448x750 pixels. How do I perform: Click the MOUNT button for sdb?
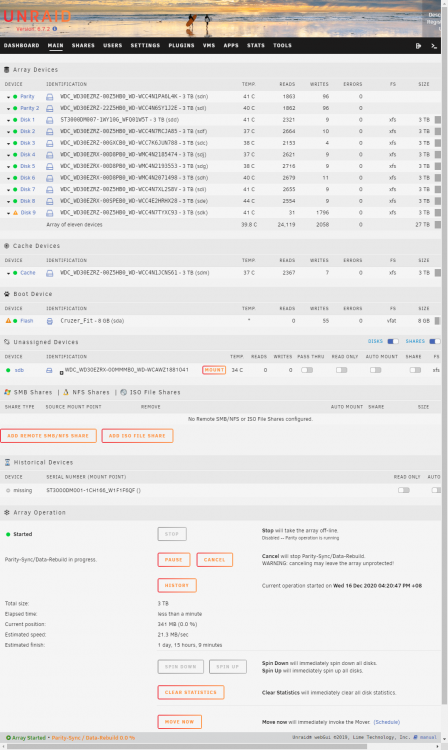214,370
